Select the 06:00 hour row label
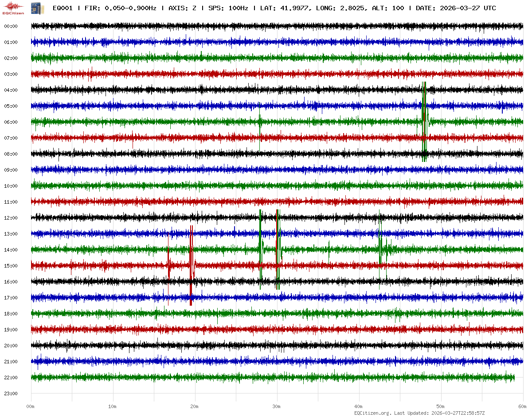This screenshot has height=417, width=532. click(11, 122)
